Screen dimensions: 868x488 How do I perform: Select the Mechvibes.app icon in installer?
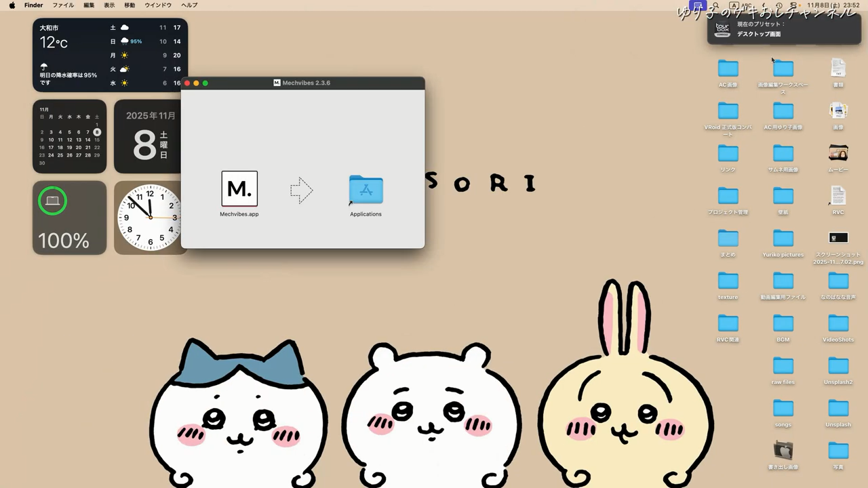[x=239, y=188]
